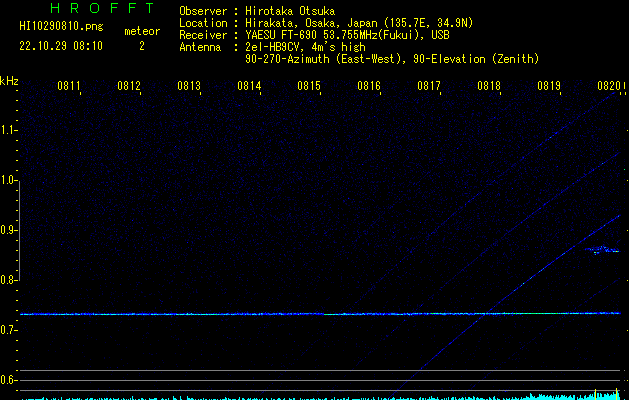The image size is (629, 400).
Task: Click the 0811 time marker
Action: (69, 86)
